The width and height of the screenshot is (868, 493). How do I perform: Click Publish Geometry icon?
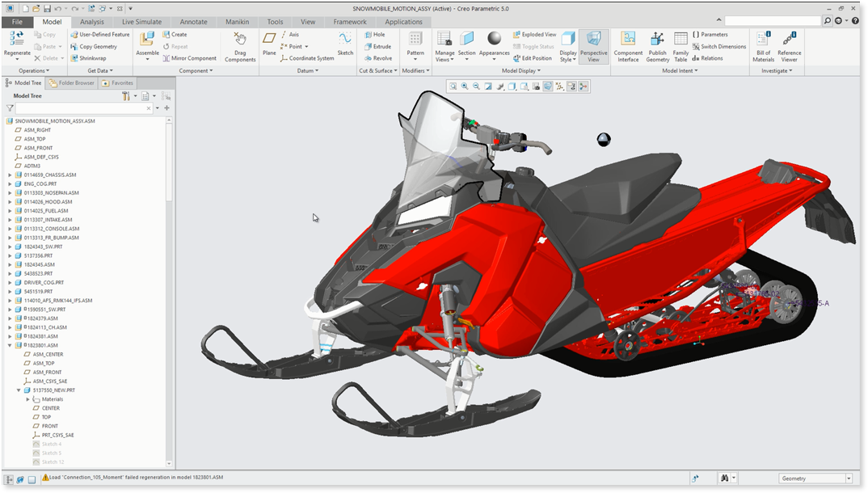(657, 47)
